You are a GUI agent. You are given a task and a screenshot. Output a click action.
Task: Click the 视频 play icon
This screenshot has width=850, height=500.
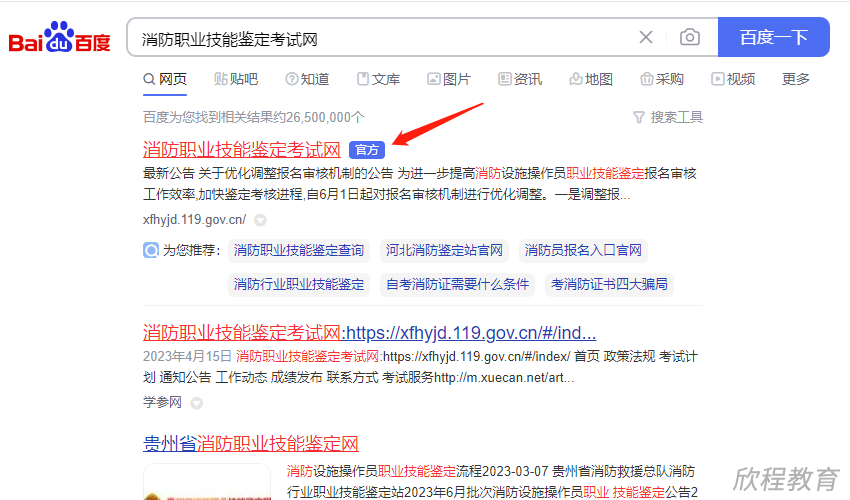(x=717, y=79)
